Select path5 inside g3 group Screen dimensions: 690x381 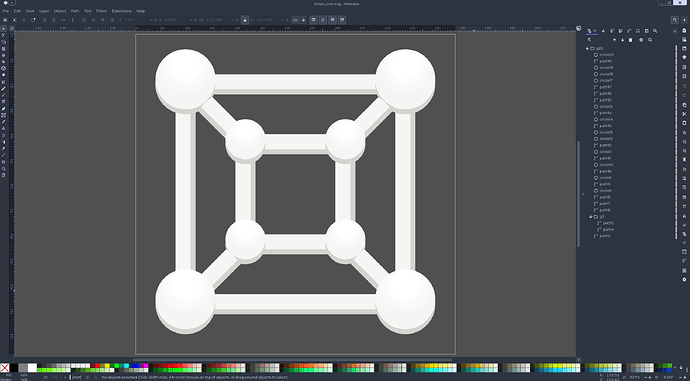tap(608, 223)
